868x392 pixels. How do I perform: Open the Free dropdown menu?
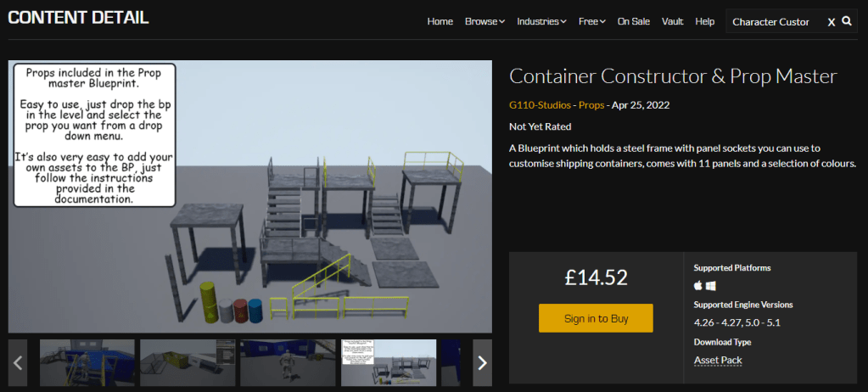(x=591, y=21)
